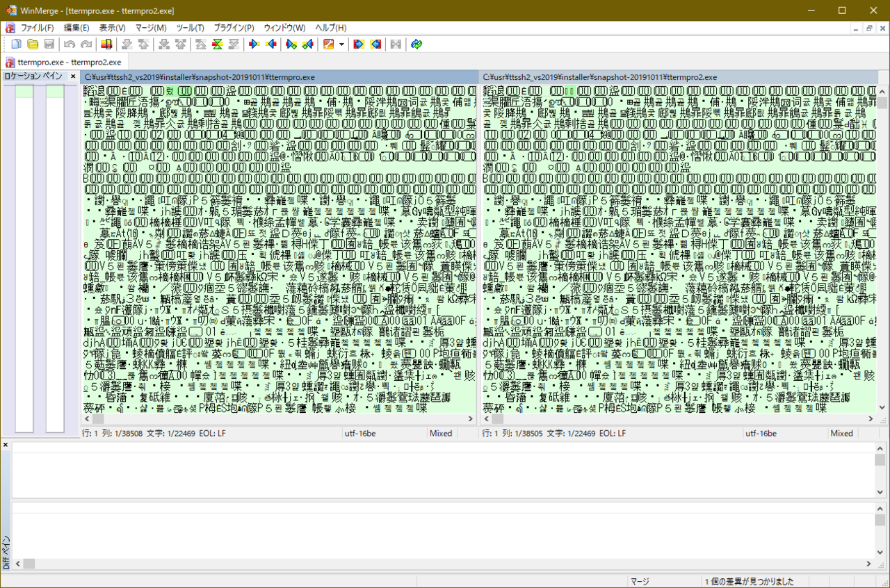Open the 表示(V) menu

(112, 28)
